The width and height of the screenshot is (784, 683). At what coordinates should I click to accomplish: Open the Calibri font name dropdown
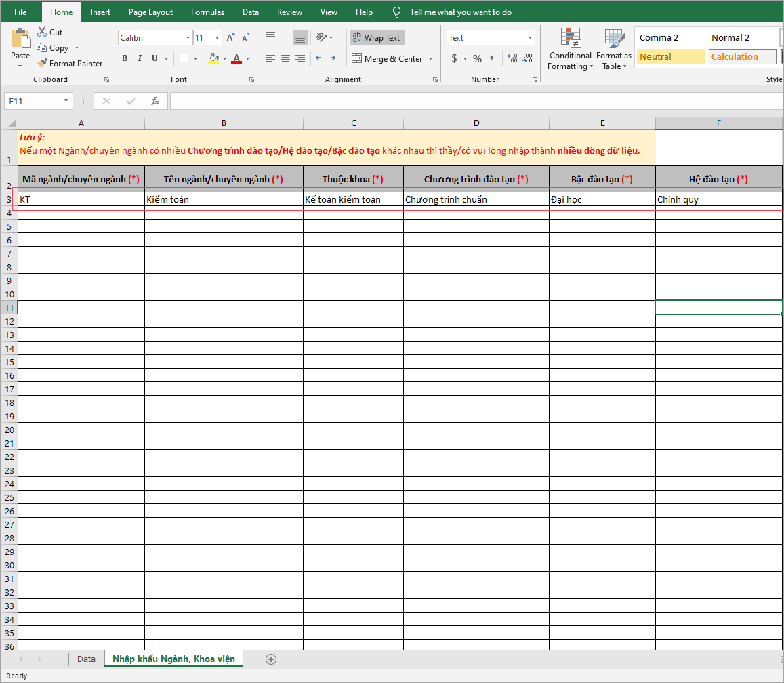(x=188, y=37)
